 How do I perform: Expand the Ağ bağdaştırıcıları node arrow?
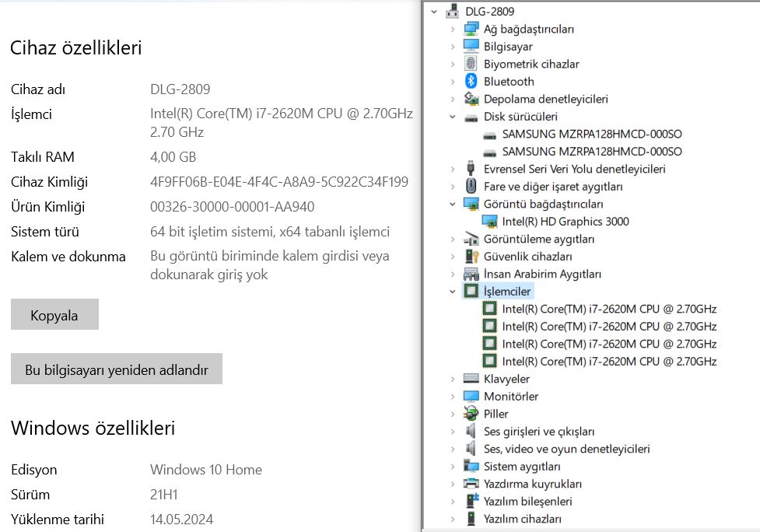(453, 29)
